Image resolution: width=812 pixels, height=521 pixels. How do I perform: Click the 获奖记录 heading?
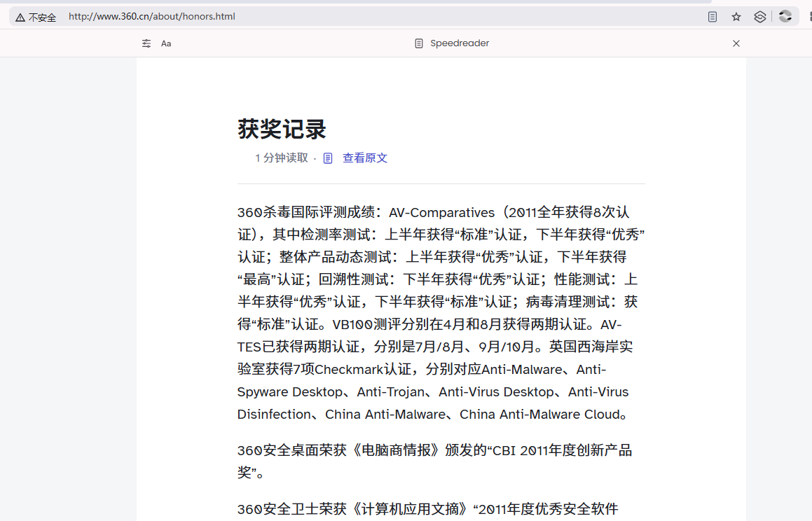coord(282,129)
